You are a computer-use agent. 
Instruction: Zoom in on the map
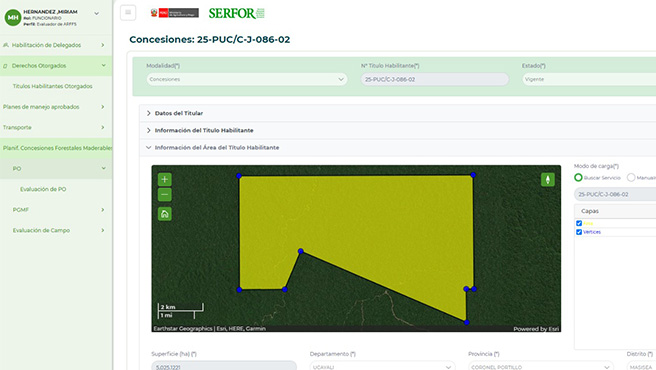coord(164,180)
